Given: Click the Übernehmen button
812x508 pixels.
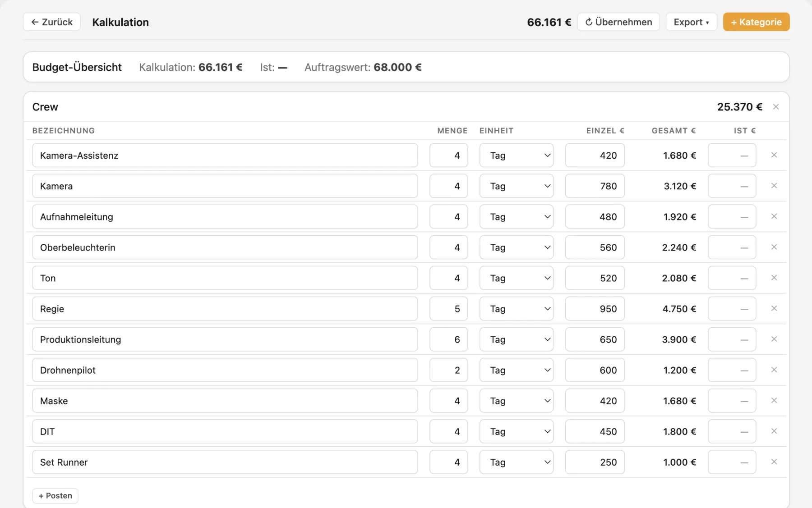Looking at the screenshot, I should point(618,22).
